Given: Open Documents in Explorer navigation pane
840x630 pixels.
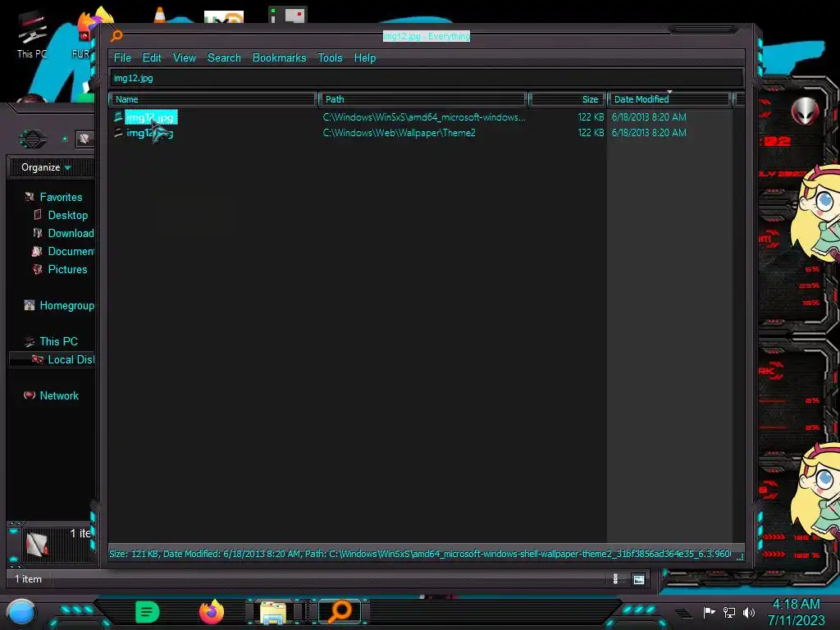Looking at the screenshot, I should tap(71, 251).
